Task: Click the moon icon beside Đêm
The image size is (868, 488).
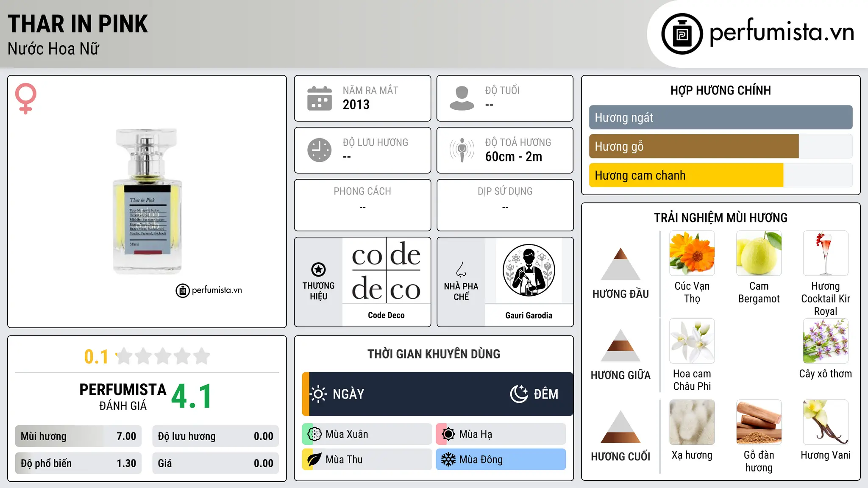Action: click(x=519, y=394)
